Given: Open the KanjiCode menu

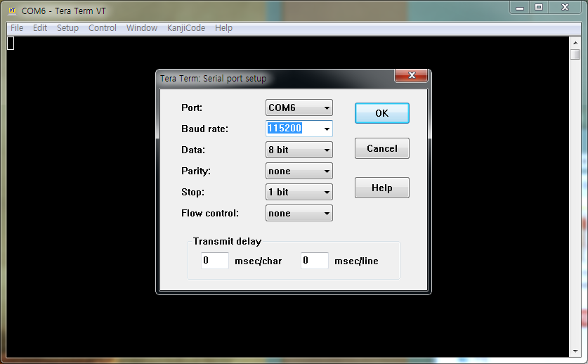Looking at the screenshot, I should [186, 28].
